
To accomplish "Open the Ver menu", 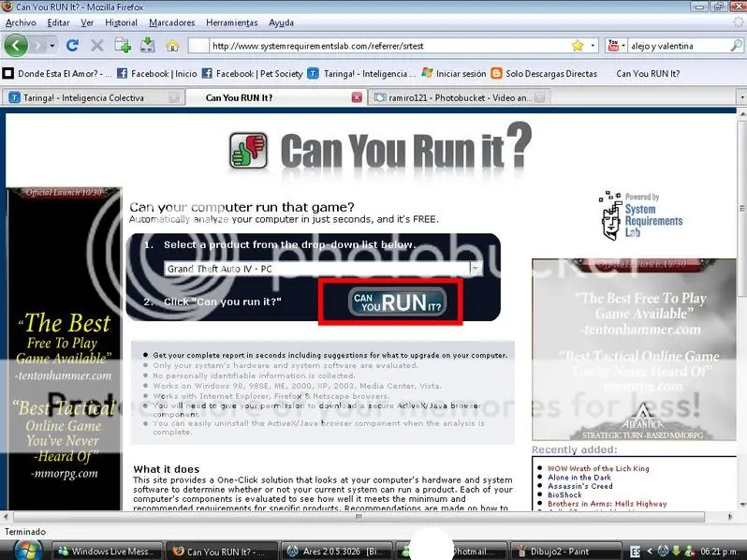I will click(x=87, y=22).
